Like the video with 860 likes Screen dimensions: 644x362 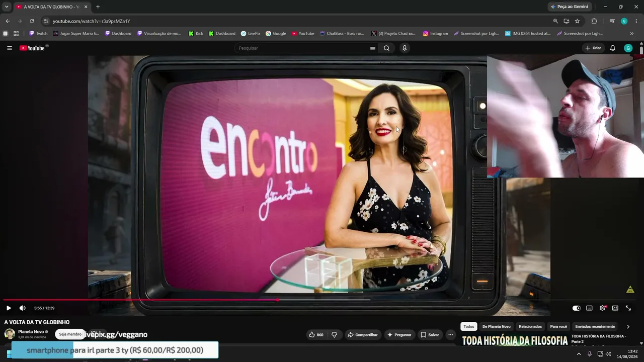pos(316,335)
